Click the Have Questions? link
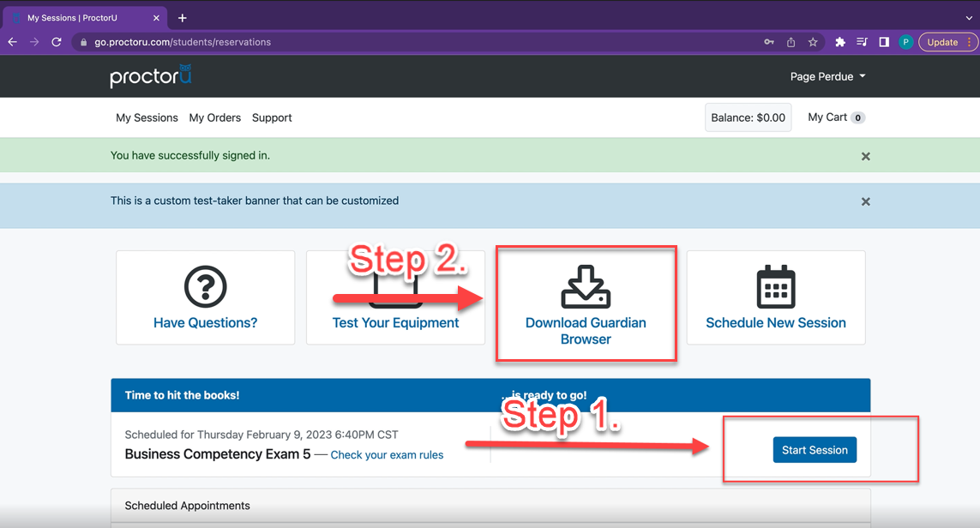Screen dimensions: 980x528 click(205, 322)
